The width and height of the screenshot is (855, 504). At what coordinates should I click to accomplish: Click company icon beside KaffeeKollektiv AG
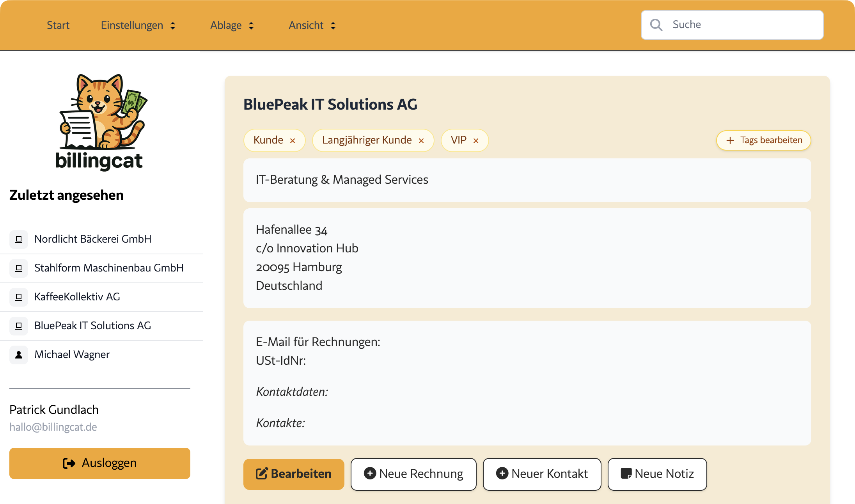[x=19, y=297]
